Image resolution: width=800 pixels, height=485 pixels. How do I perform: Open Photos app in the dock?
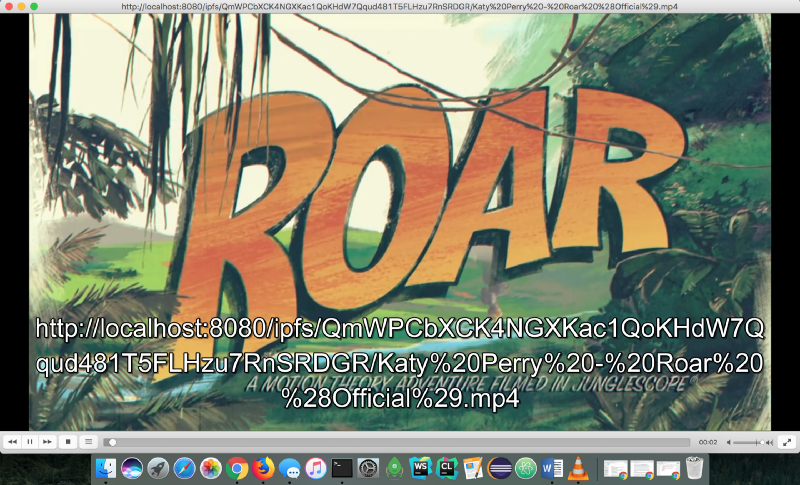coord(211,468)
